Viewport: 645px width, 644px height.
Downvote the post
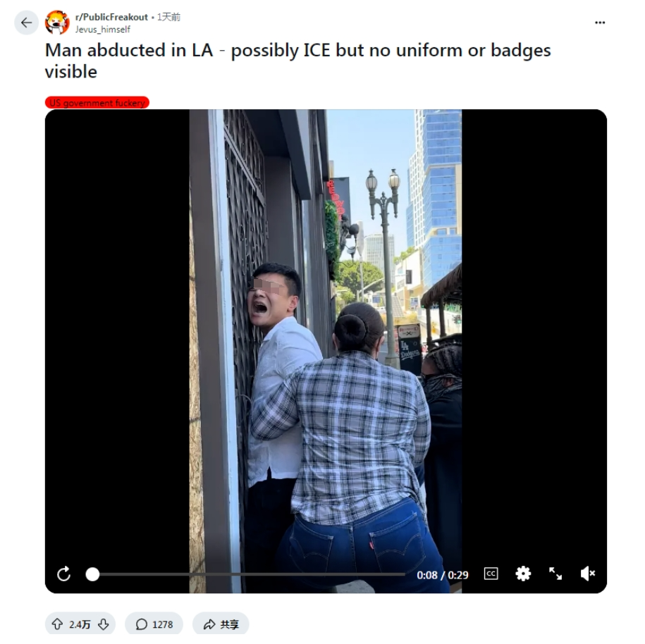[103, 624]
